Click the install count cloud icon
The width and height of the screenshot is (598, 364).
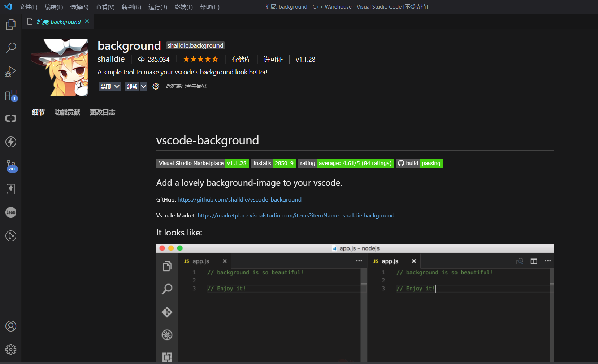(x=141, y=59)
